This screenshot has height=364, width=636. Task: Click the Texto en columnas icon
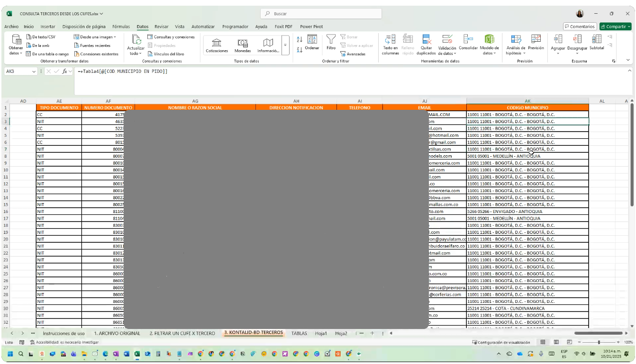click(x=390, y=40)
